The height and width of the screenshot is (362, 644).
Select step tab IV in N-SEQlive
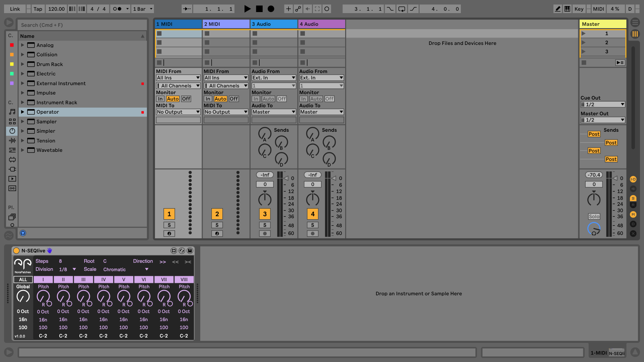103,280
